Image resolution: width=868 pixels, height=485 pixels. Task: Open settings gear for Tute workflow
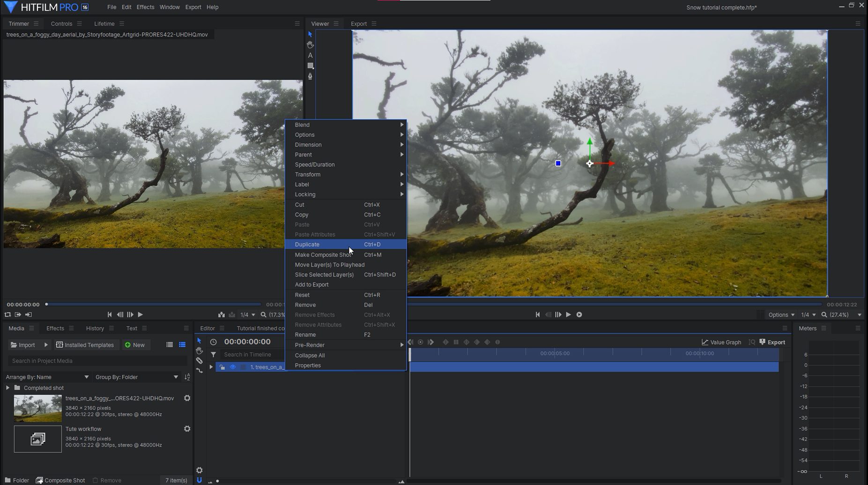point(187,429)
